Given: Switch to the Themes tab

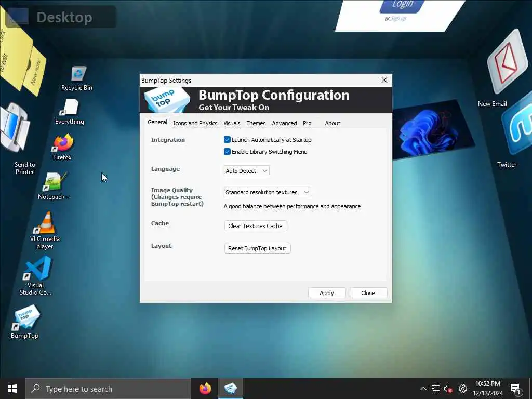Looking at the screenshot, I should tap(256, 123).
